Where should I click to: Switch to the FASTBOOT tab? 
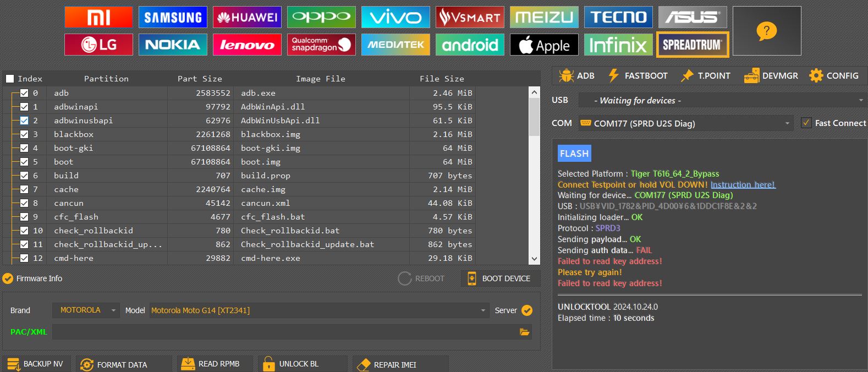(x=638, y=75)
